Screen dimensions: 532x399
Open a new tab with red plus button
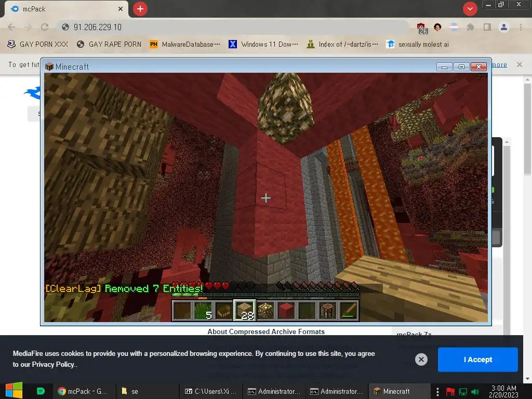click(x=140, y=9)
